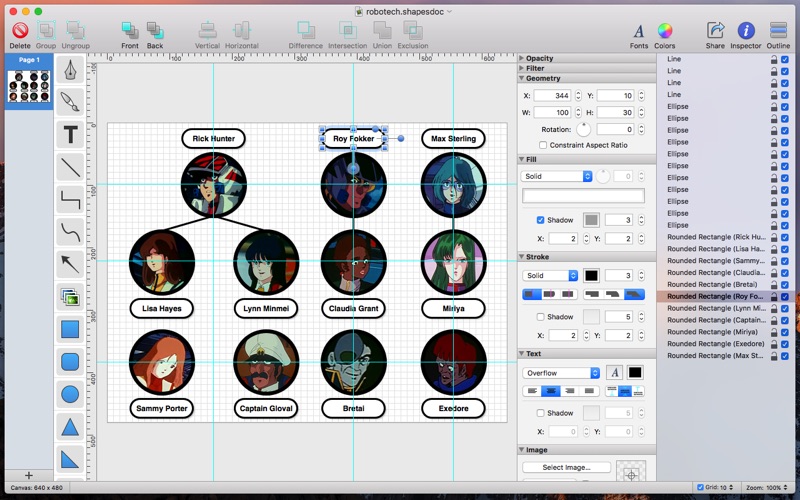
Task: Select the Triangle shape tool
Action: point(70,427)
